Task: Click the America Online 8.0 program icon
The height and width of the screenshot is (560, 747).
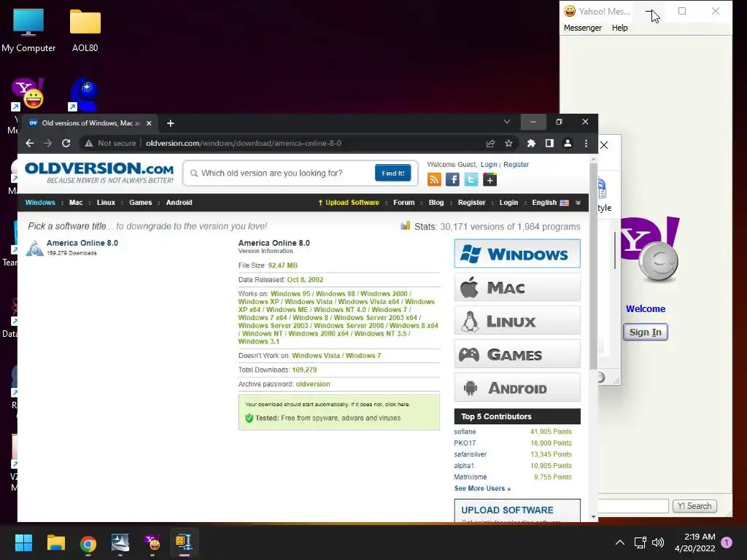Action: click(34, 248)
